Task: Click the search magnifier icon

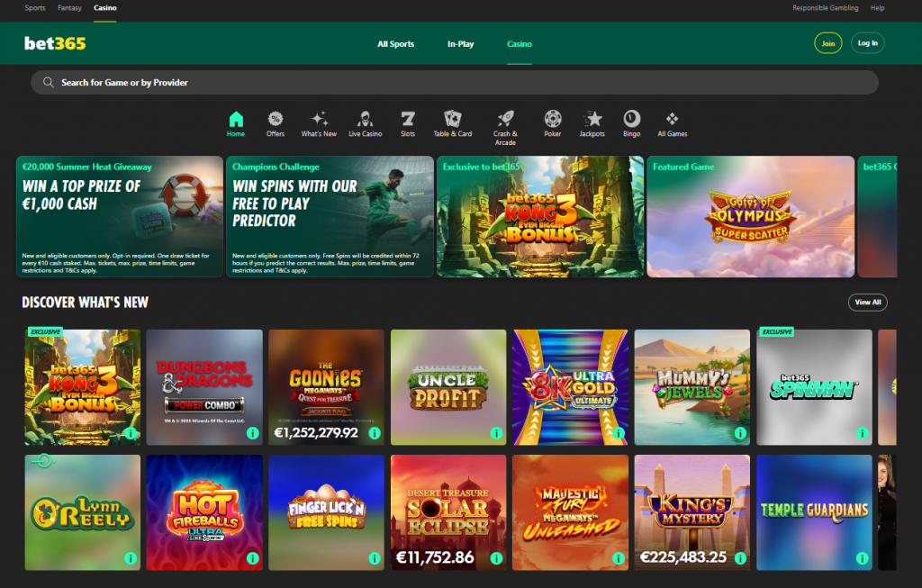Action: click(49, 82)
